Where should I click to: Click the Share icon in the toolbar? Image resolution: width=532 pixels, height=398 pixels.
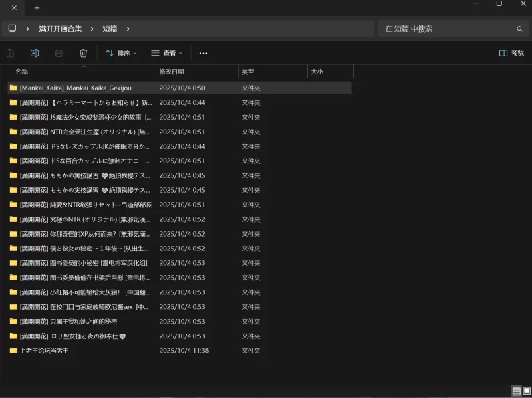[x=59, y=53]
